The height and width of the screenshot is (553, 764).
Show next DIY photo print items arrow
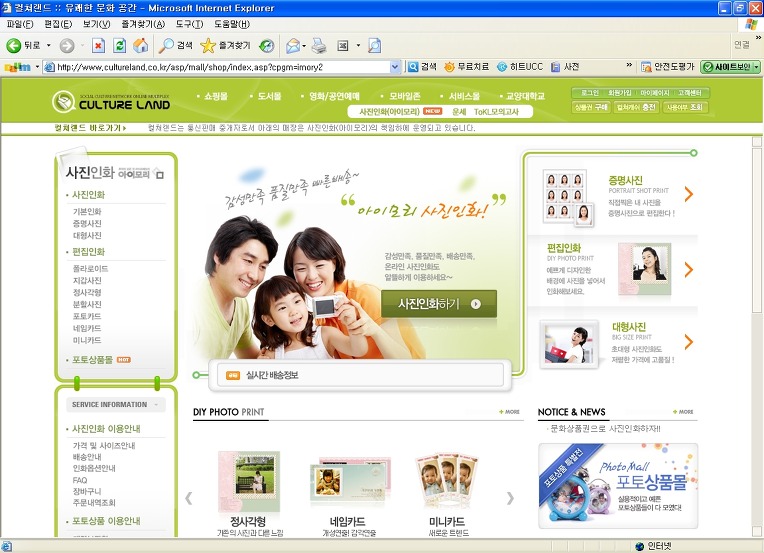(510, 498)
